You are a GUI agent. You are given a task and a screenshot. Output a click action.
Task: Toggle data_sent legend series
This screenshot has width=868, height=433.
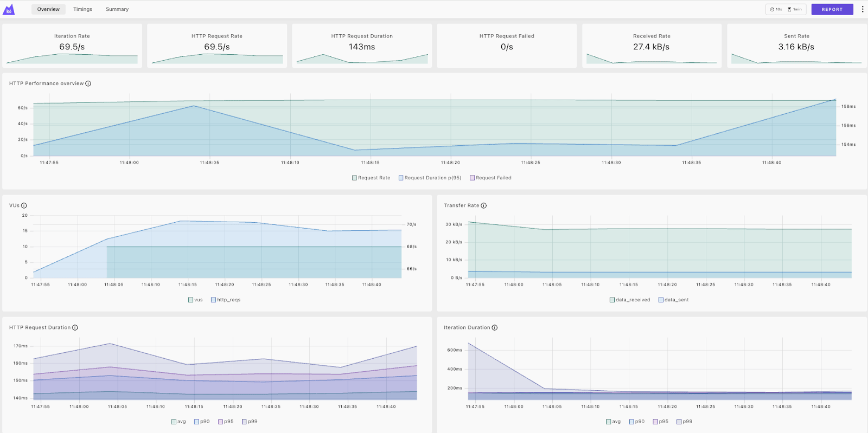(673, 300)
